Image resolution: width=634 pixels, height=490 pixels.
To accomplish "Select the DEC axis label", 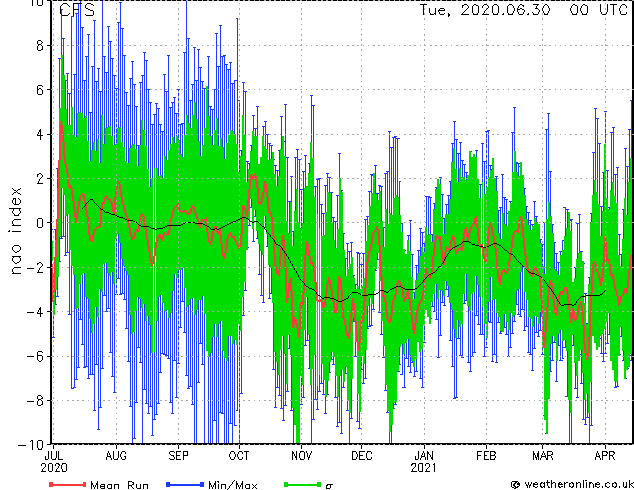I will pyautogui.click(x=361, y=456).
